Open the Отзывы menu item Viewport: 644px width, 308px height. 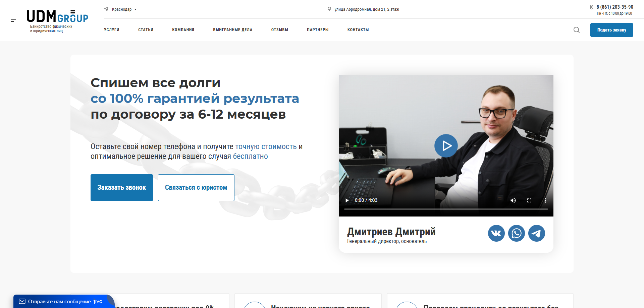pos(280,30)
